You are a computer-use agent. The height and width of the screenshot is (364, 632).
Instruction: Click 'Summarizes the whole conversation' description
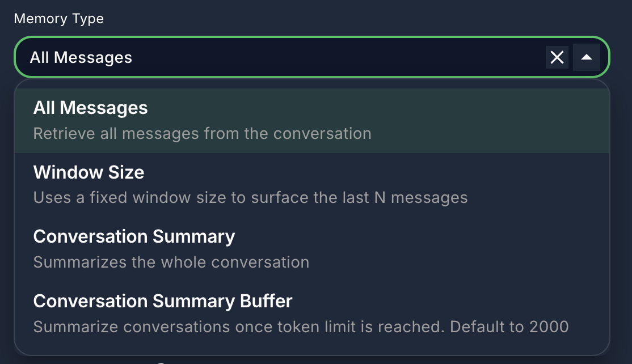pos(171,263)
